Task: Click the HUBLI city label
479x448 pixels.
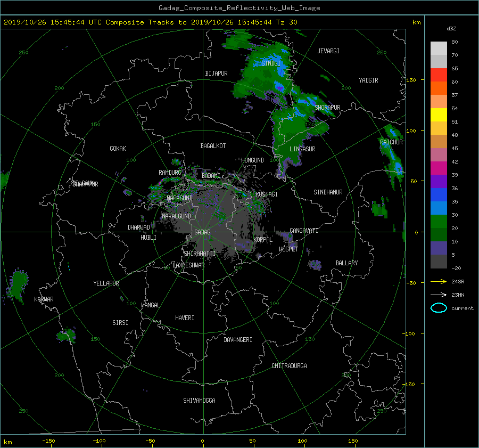Action: 148,238
